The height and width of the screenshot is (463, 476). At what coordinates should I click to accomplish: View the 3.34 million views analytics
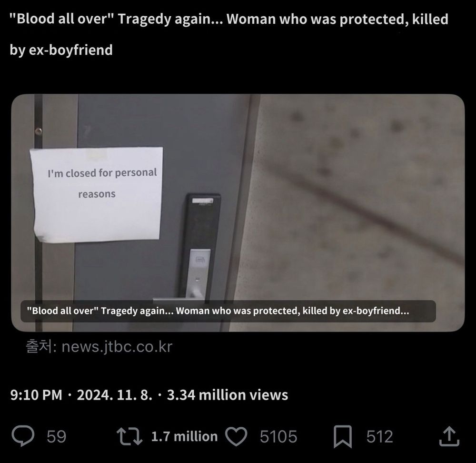tap(228, 395)
